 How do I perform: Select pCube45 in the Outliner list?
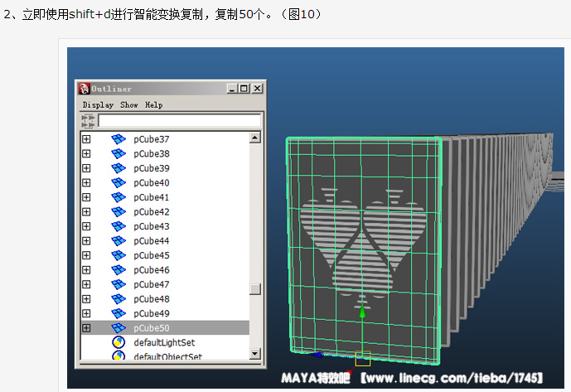[152, 255]
